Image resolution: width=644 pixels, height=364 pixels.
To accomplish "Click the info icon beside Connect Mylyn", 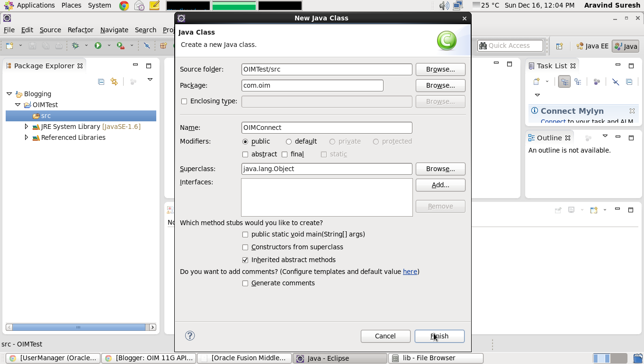I will pos(534,110).
